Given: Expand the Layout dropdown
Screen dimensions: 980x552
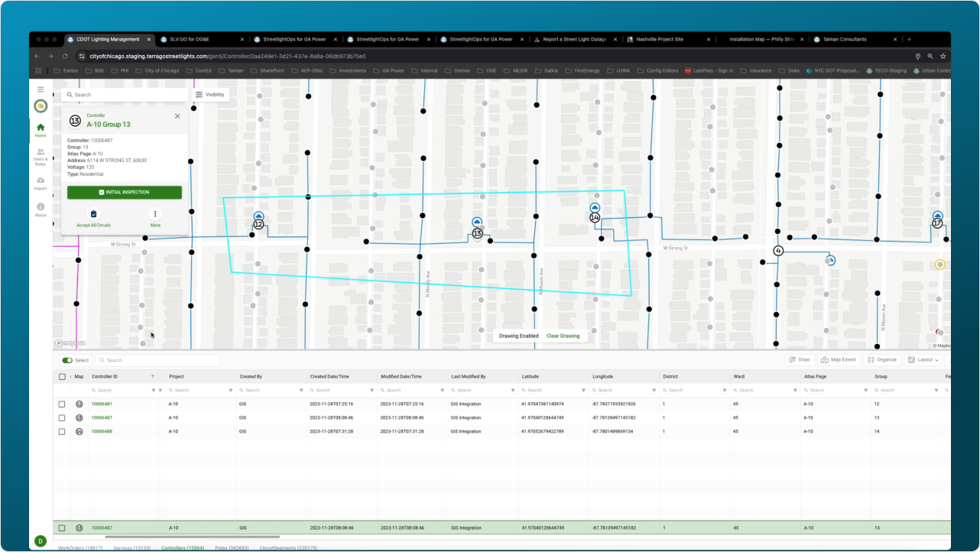Looking at the screenshot, I should [923, 359].
